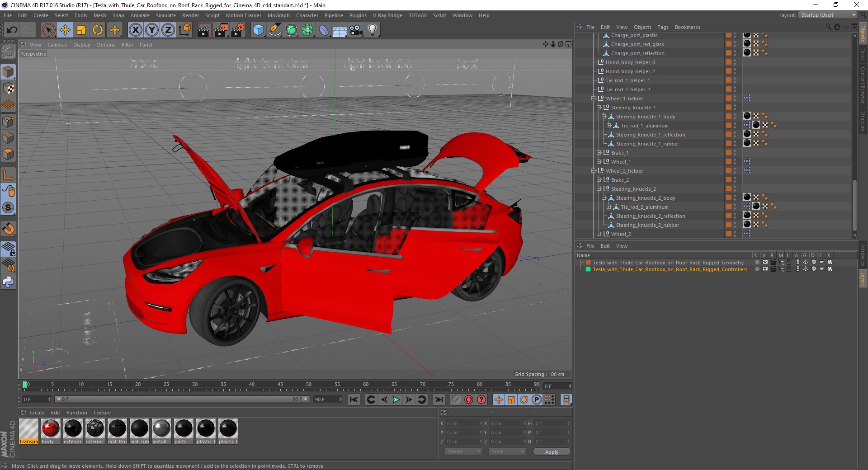This screenshot has height=470, width=868.
Task: Expand the Wheel_2 node
Action: click(599, 234)
